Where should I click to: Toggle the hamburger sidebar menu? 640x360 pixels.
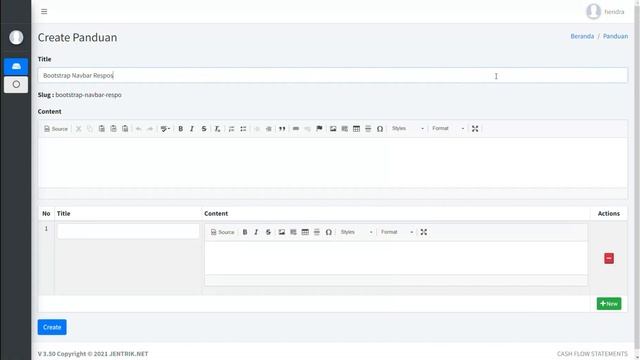(44, 11)
